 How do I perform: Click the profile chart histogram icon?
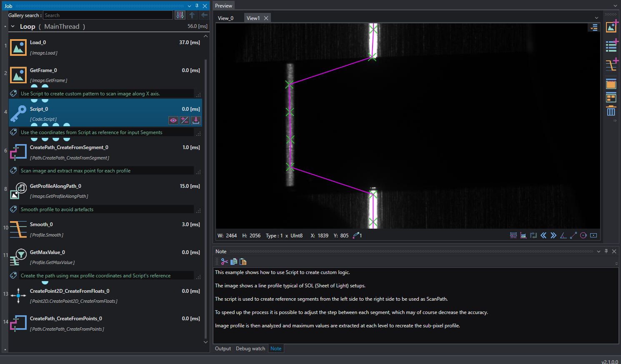coord(523,235)
